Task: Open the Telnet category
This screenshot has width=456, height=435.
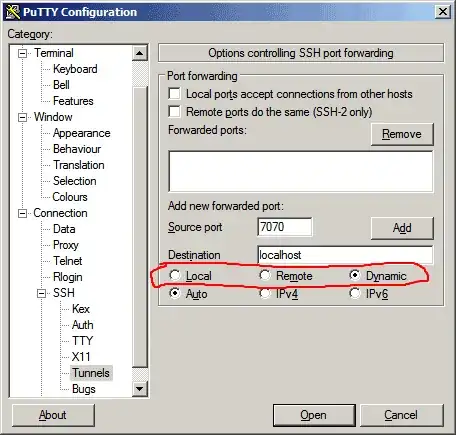Action: tap(67, 261)
